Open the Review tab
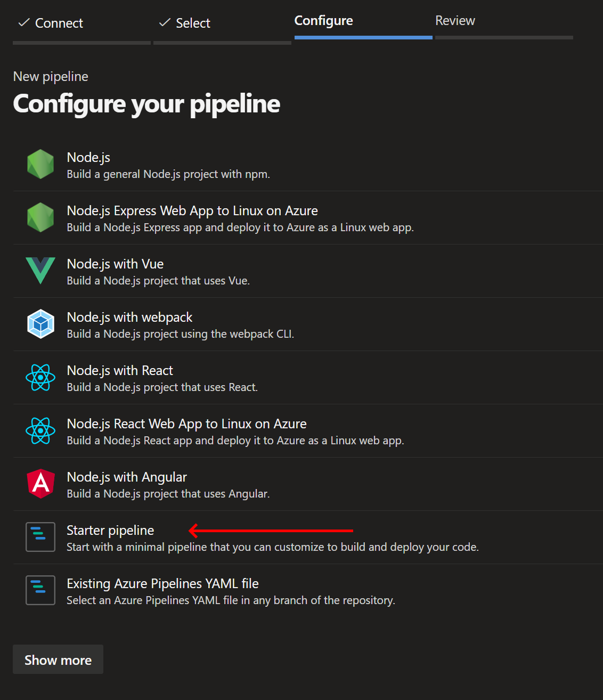The height and width of the screenshot is (700, 603). coord(455,21)
